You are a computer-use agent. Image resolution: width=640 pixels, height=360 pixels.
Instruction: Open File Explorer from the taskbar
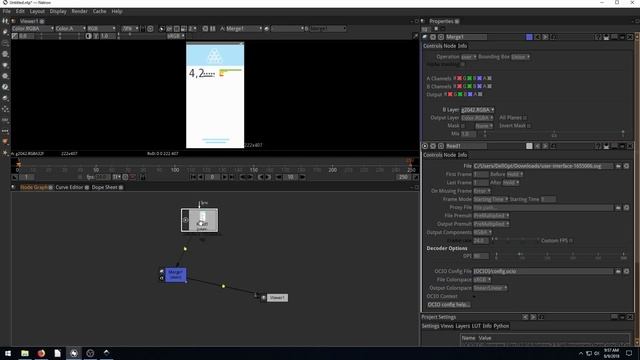point(25,353)
